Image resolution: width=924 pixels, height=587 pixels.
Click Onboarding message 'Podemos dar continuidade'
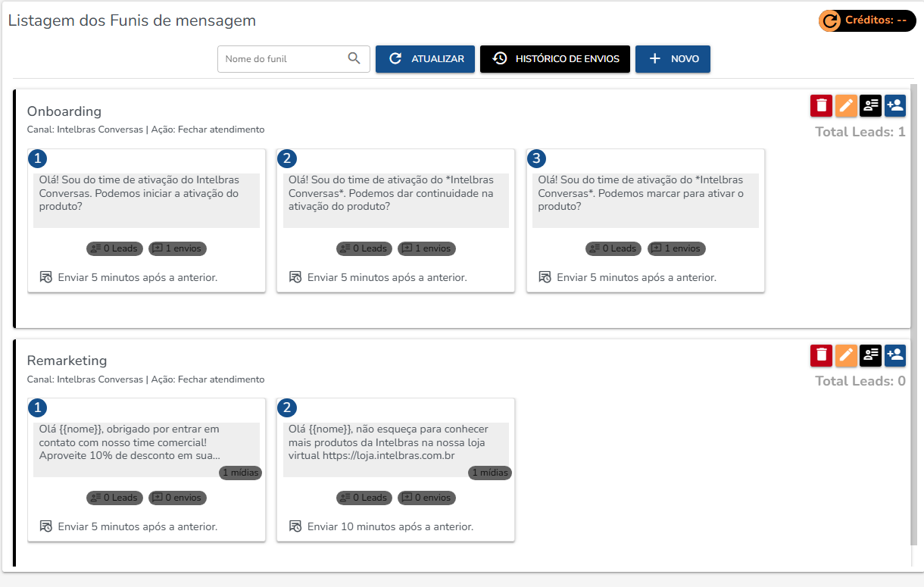click(x=396, y=201)
